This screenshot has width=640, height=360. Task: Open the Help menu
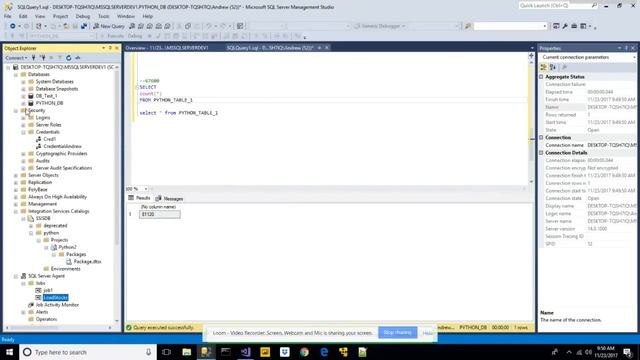[148, 16]
